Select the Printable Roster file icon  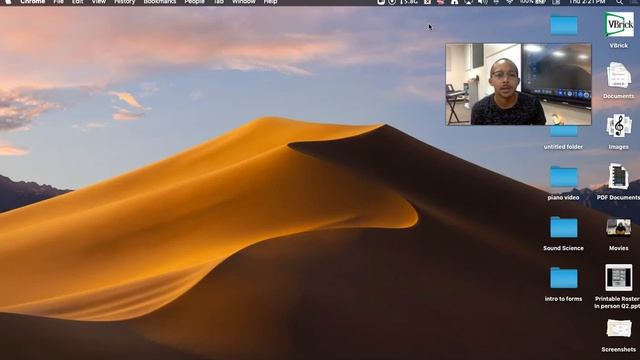pos(619,278)
